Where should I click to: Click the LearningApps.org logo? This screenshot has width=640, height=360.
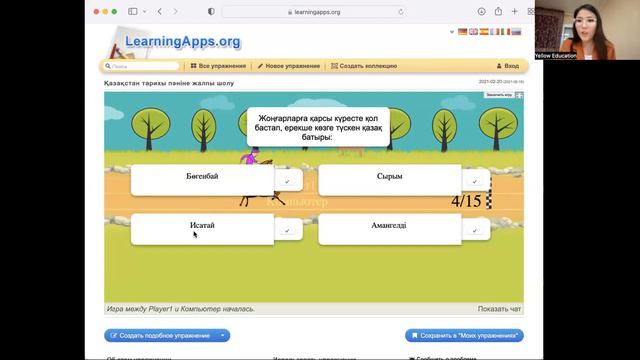tap(182, 41)
